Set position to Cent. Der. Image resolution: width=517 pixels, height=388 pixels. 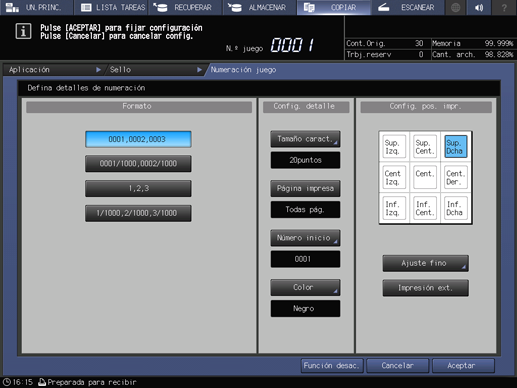point(455,177)
